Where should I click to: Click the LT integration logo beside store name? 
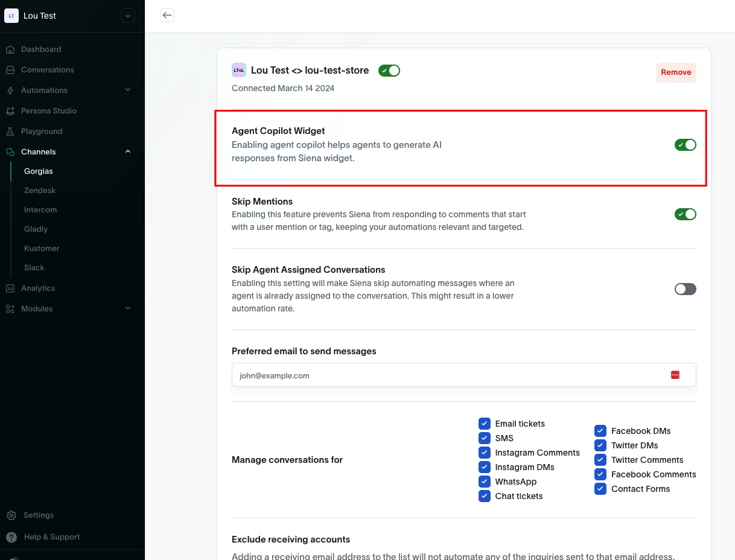coord(239,70)
